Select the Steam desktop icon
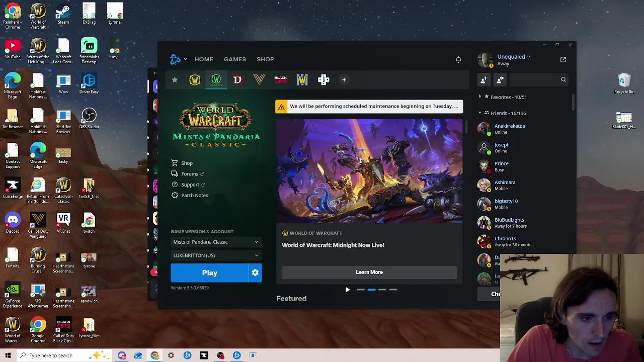The width and height of the screenshot is (644, 362). click(x=63, y=14)
